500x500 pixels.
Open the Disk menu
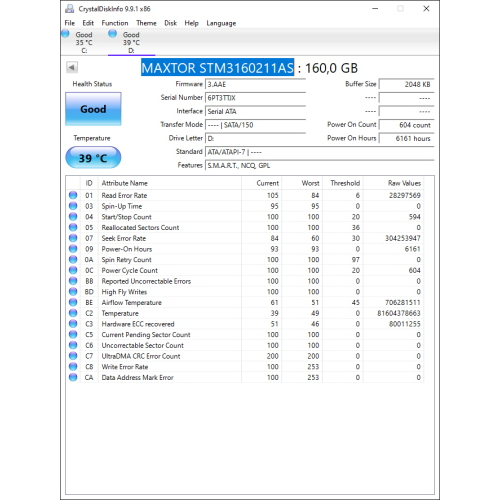170,23
